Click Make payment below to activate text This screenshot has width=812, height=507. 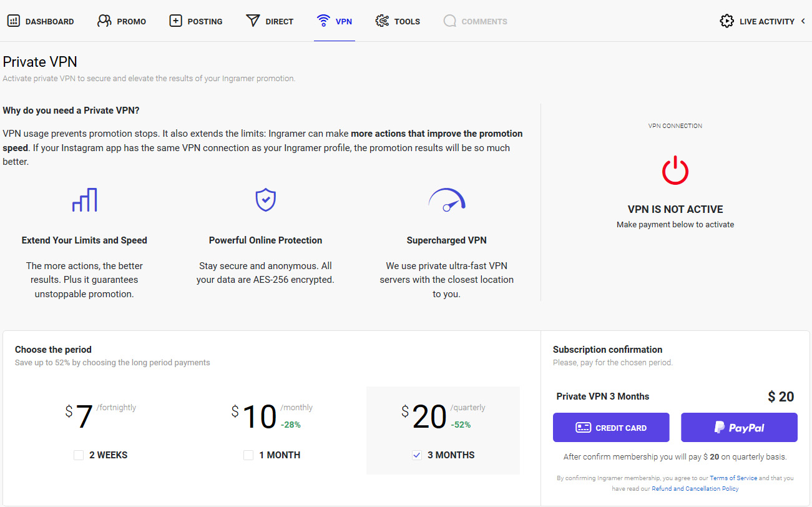click(x=675, y=224)
